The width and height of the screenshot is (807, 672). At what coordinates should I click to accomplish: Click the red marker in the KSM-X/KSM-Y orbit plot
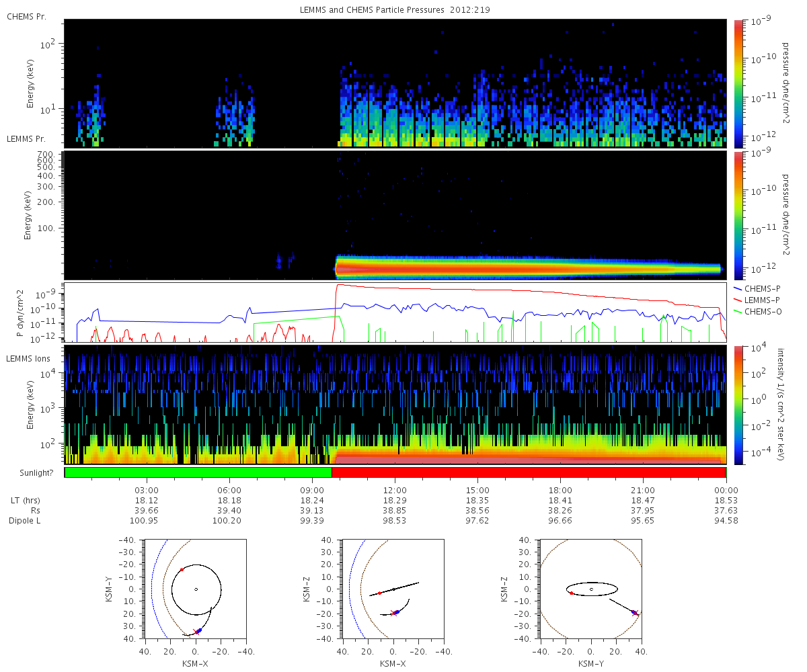pos(182,570)
